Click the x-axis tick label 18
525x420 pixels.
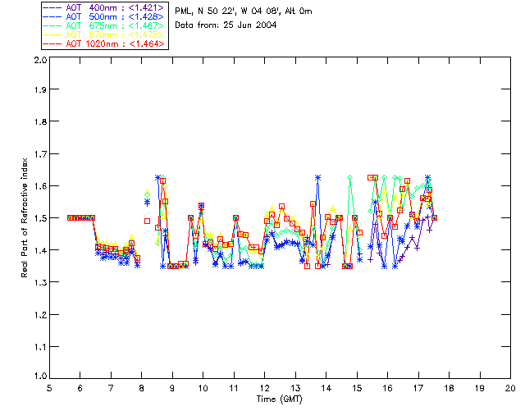(449, 388)
